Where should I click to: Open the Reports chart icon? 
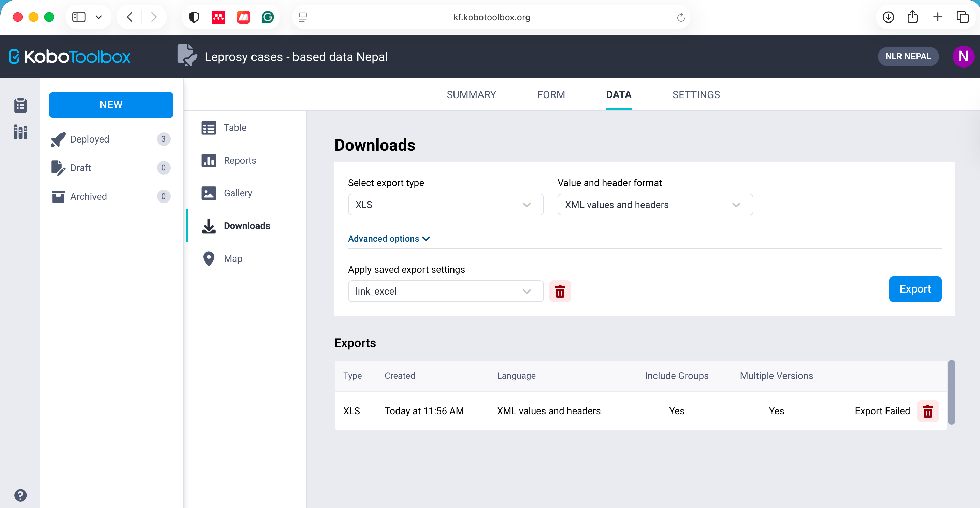(208, 161)
